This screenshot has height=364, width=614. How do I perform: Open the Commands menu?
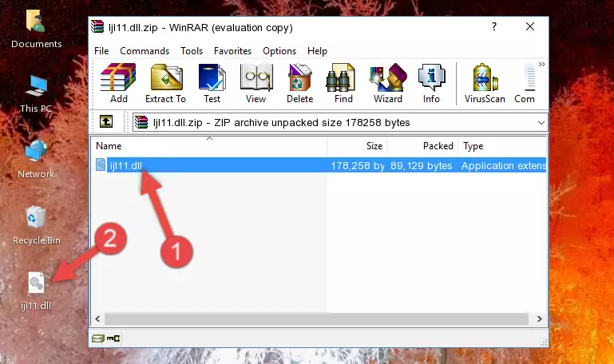[x=145, y=51]
